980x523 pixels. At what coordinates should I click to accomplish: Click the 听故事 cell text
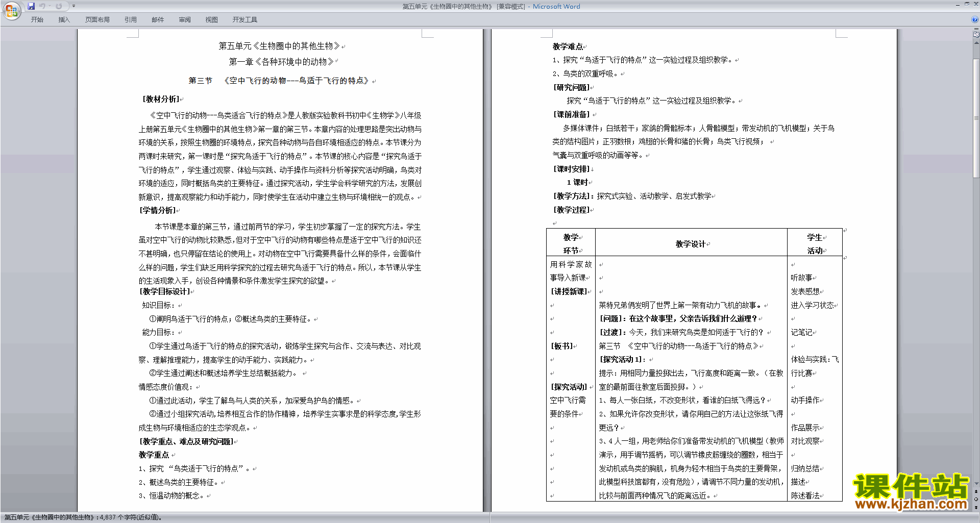(801, 278)
